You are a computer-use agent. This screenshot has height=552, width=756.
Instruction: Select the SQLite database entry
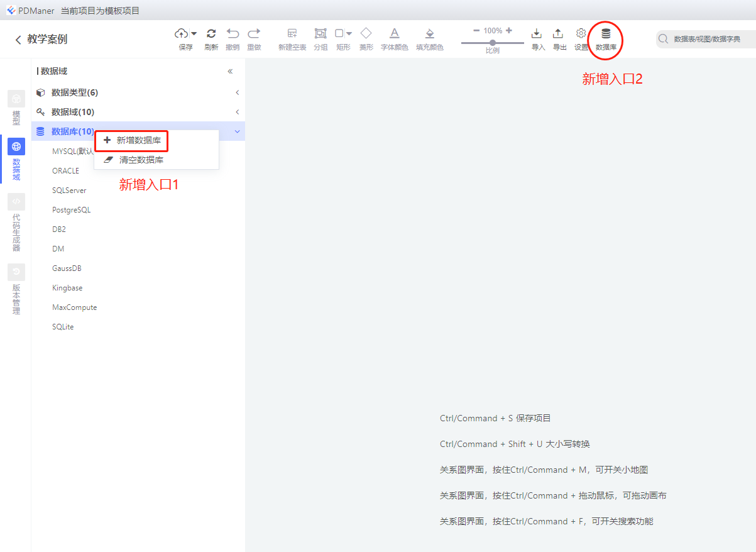63,326
